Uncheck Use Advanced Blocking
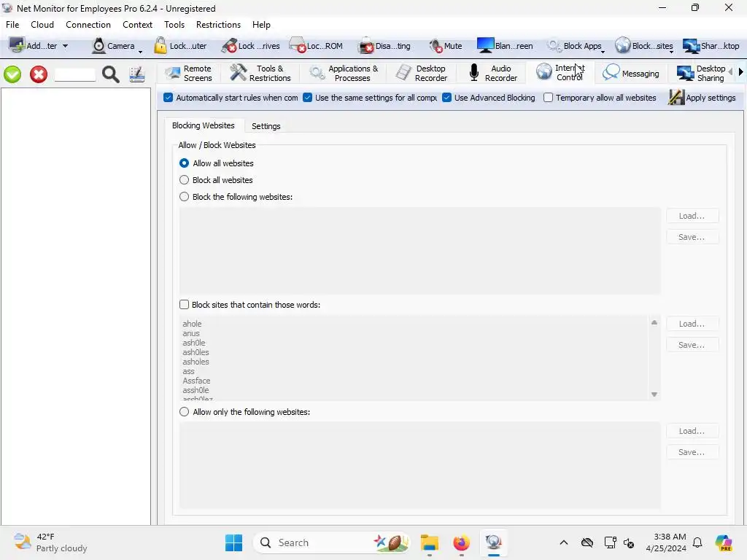This screenshot has width=747, height=560. (446, 98)
